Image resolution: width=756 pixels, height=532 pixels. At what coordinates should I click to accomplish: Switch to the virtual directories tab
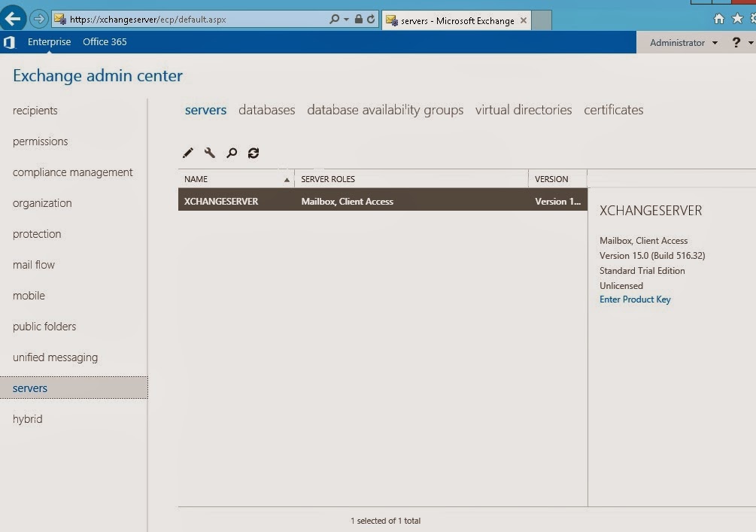click(524, 110)
